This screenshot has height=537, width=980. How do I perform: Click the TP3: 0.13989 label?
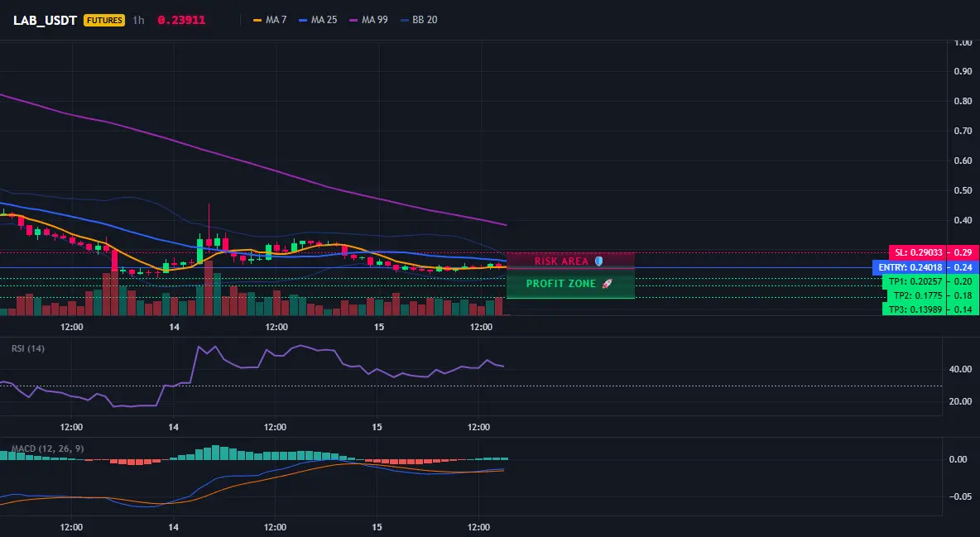[915, 309]
